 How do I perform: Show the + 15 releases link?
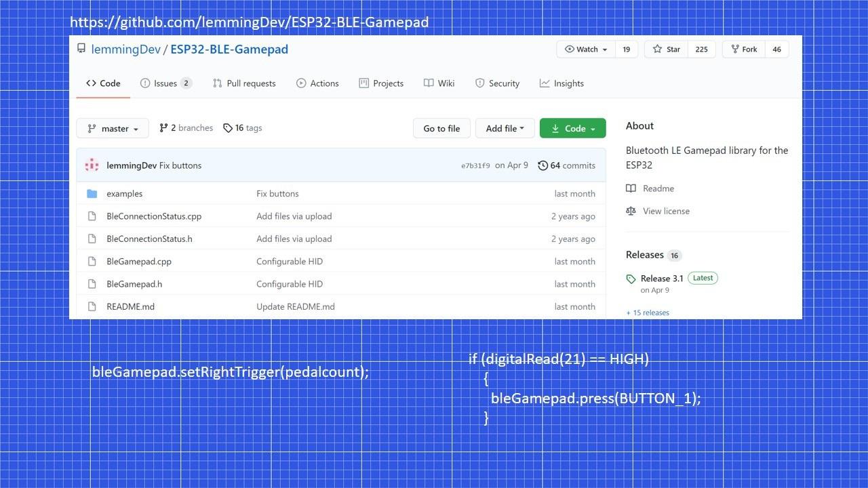648,312
